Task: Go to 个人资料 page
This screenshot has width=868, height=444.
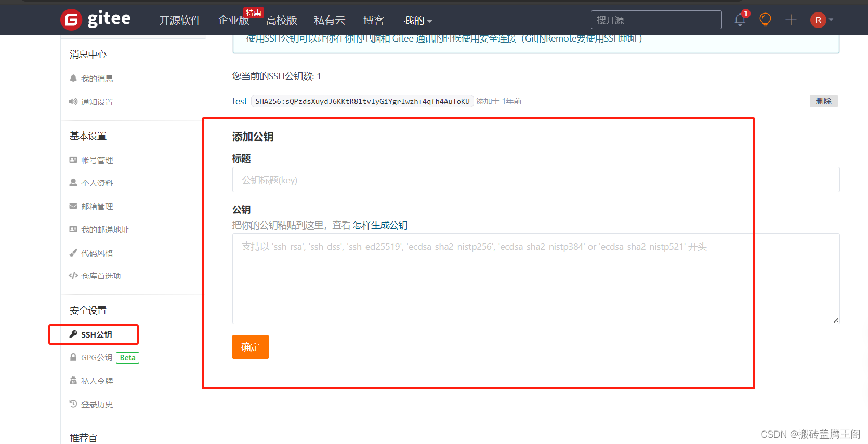Action: point(97,183)
